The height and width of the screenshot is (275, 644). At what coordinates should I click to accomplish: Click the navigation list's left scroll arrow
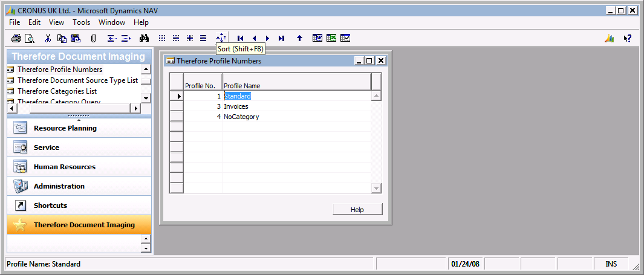click(12, 108)
